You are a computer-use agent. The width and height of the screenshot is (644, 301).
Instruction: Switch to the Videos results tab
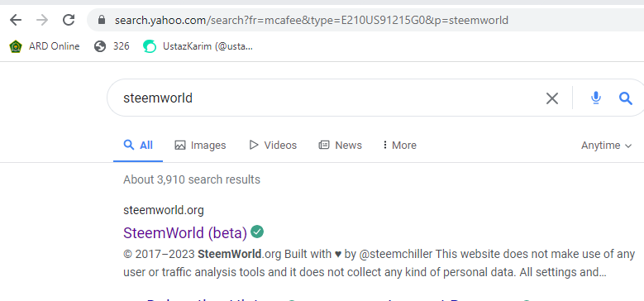(x=273, y=145)
